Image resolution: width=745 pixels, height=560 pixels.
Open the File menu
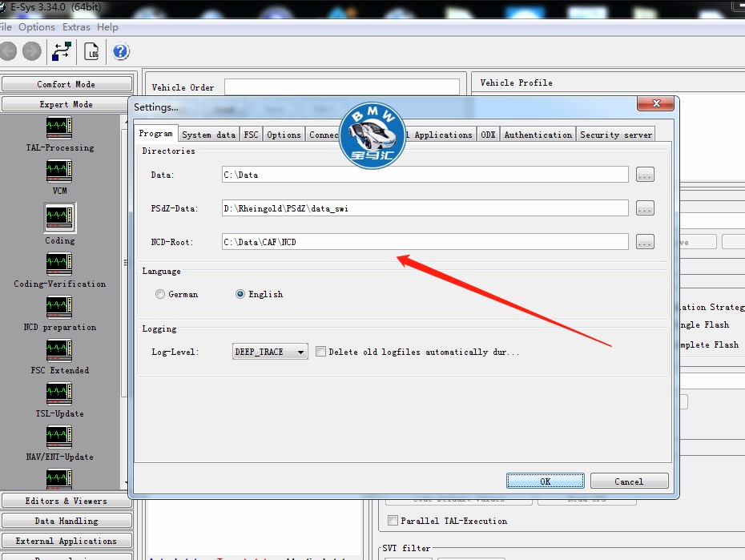coord(6,27)
